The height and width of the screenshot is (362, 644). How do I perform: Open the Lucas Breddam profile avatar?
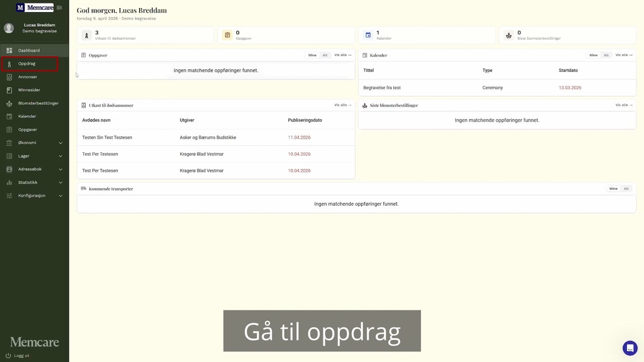tap(9, 28)
